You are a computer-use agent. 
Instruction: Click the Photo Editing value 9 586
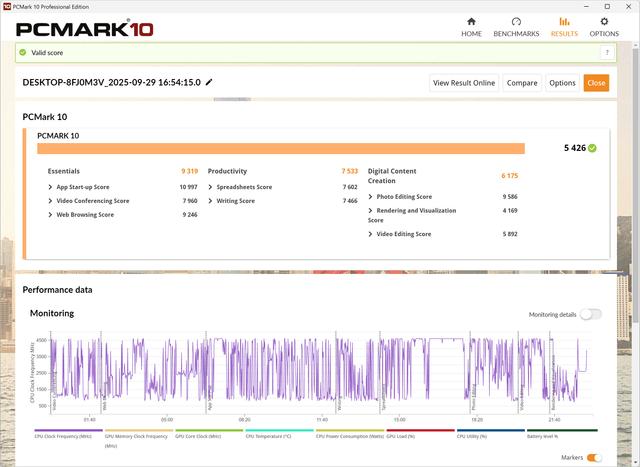click(510, 197)
